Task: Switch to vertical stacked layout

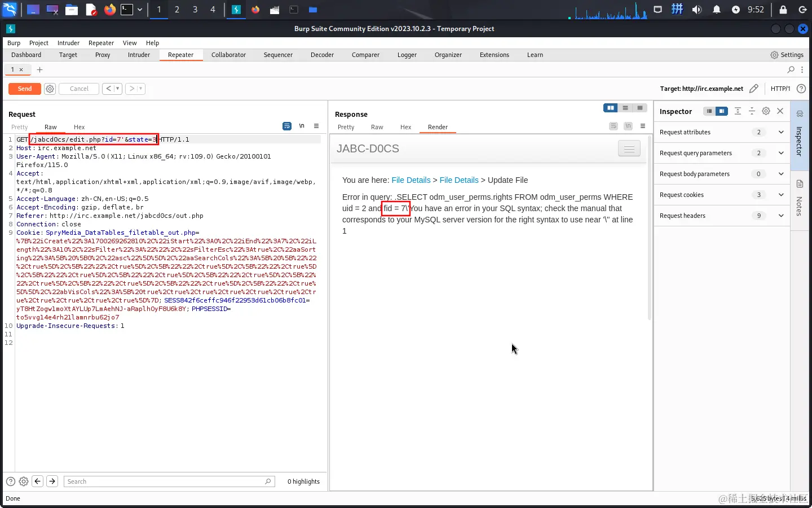Action: click(625, 108)
